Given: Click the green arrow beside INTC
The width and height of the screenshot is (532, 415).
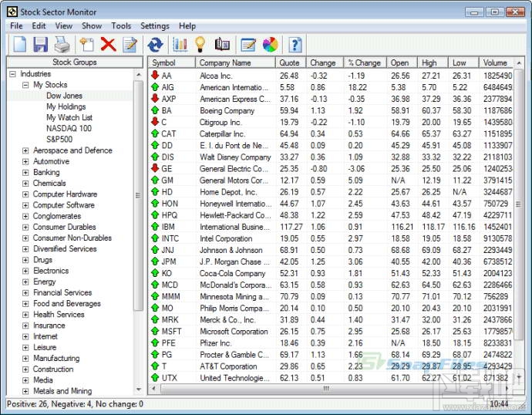Looking at the screenshot, I should [155, 238].
